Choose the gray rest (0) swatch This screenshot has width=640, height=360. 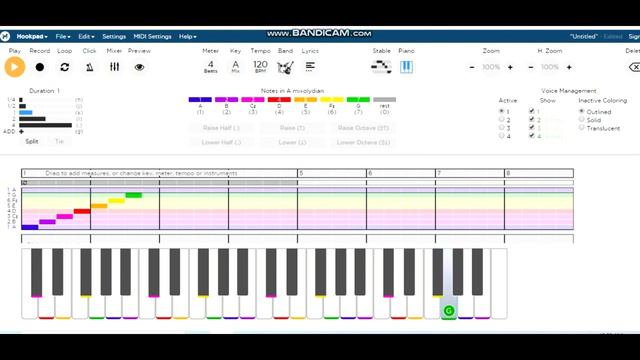pyautogui.click(x=384, y=100)
